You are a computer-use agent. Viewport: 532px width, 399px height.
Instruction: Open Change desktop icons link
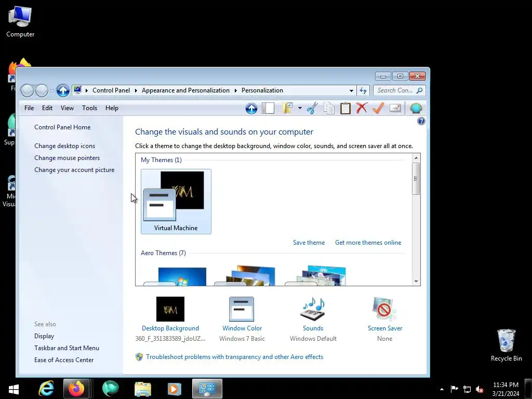point(65,146)
